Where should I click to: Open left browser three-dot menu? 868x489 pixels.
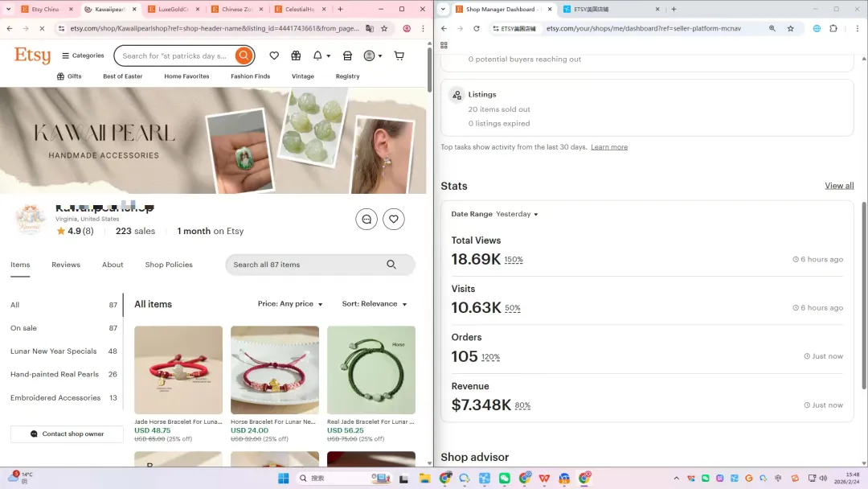click(423, 28)
